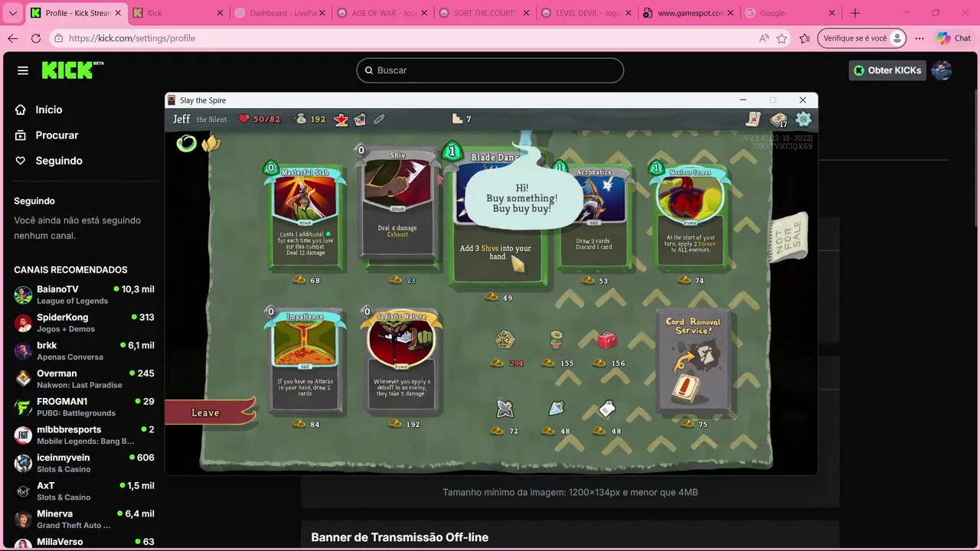Buy the white potion costing 48
This screenshot has height=551, width=980.
607,409
